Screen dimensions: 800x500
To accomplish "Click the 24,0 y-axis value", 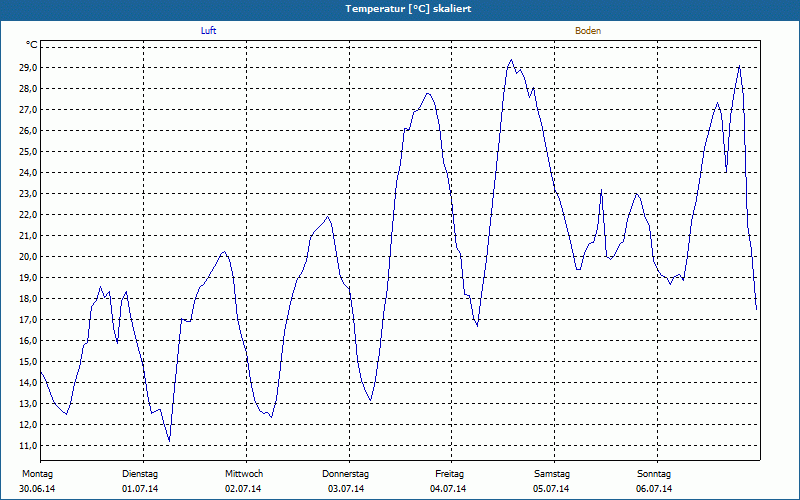I will [x=29, y=172].
